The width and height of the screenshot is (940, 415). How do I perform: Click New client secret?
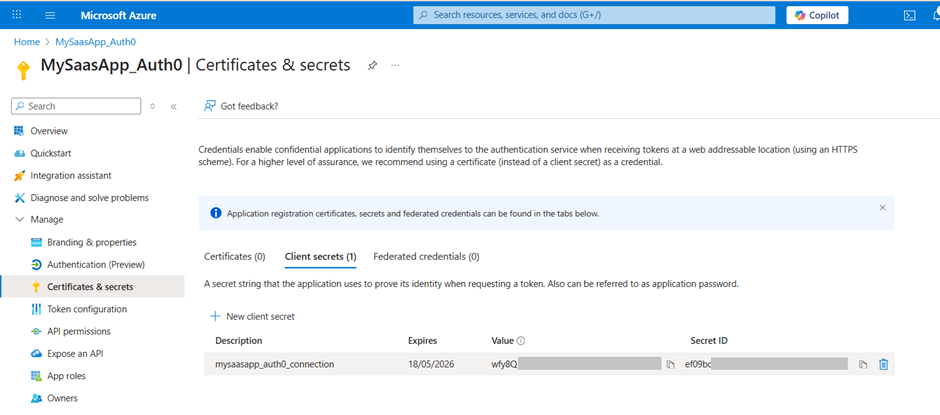click(252, 316)
